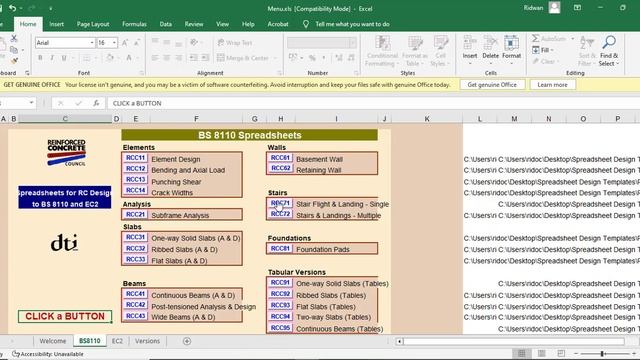The width and height of the screenshot is (640, 360).
Task: Click Wrap Text button
Action: point(235,42)
